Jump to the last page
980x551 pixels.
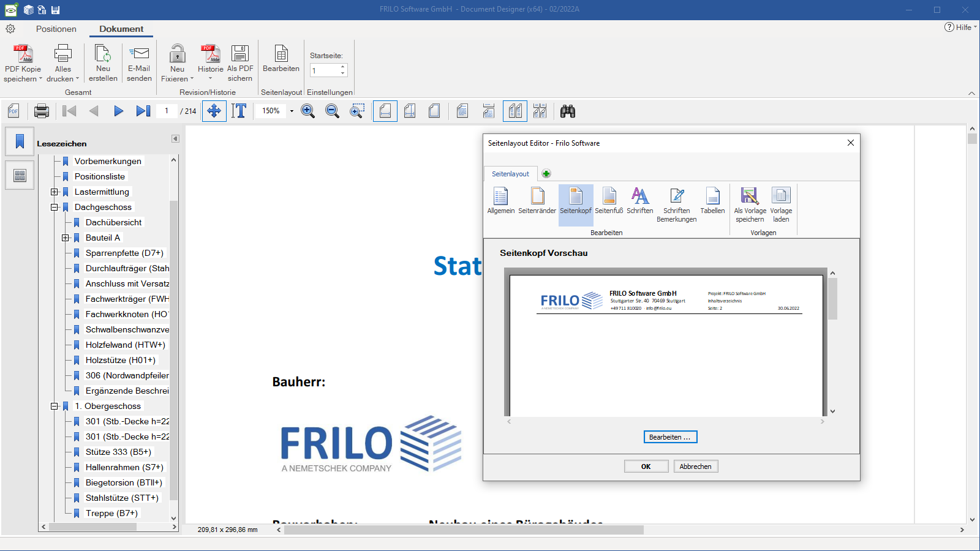pos(143,111)
